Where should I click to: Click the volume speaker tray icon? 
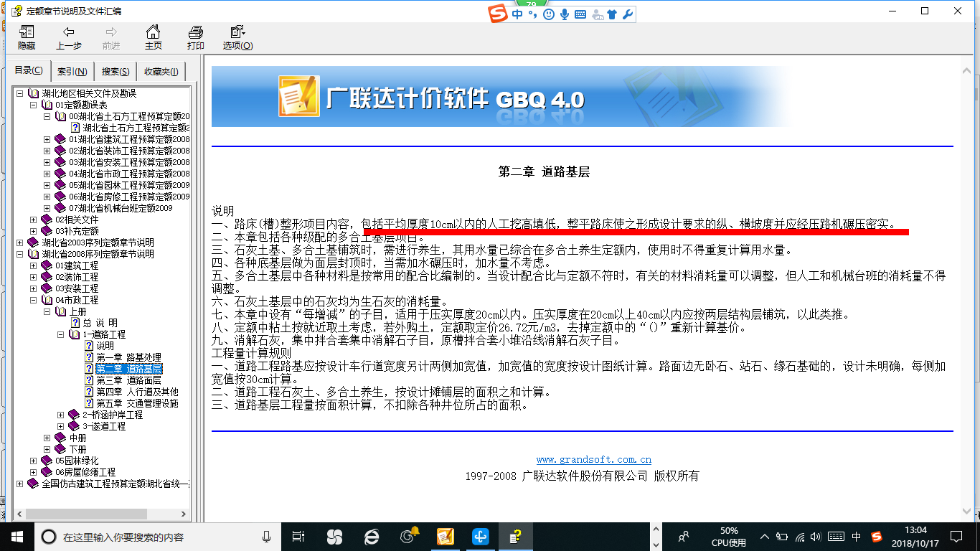[816, 537]
